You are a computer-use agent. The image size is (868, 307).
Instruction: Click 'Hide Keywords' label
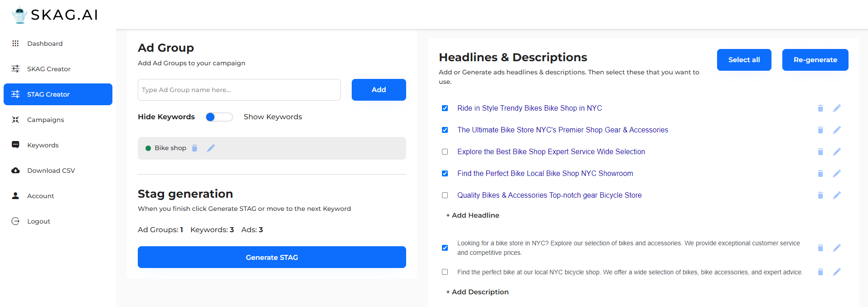coord(166,117)
